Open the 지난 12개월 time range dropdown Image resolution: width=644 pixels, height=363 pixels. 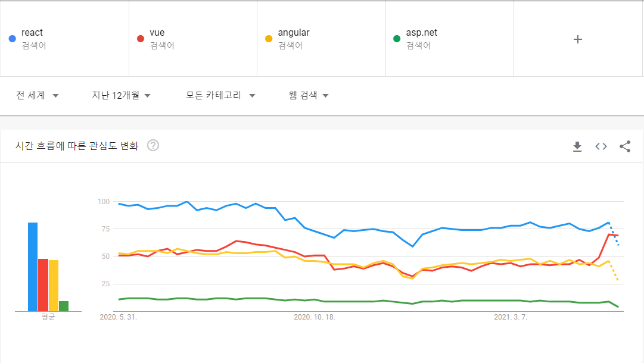[121, 96]
